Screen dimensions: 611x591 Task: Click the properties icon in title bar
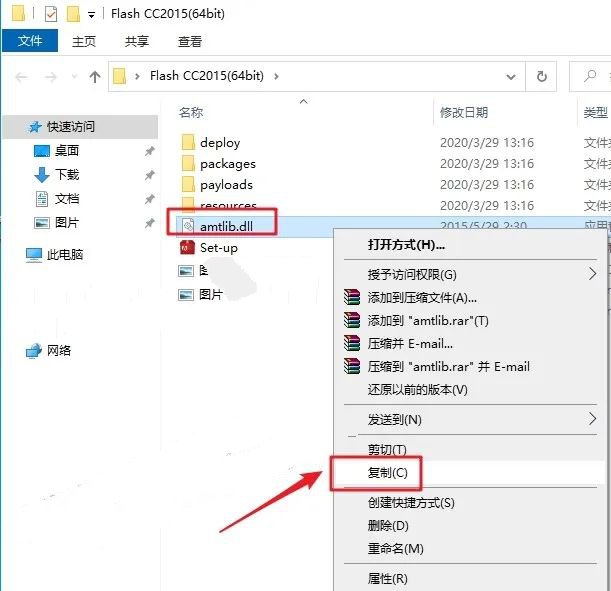pyautogui.click(x=51, y=14)
